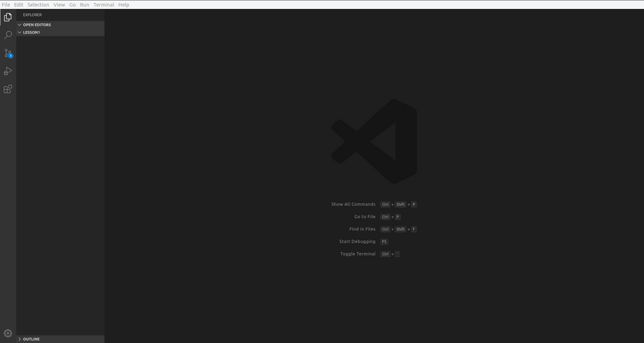Image resolution: width=644 pixels, height=343 pixels.
Task: Click the EXPLORER panel title
Action: 32,15
